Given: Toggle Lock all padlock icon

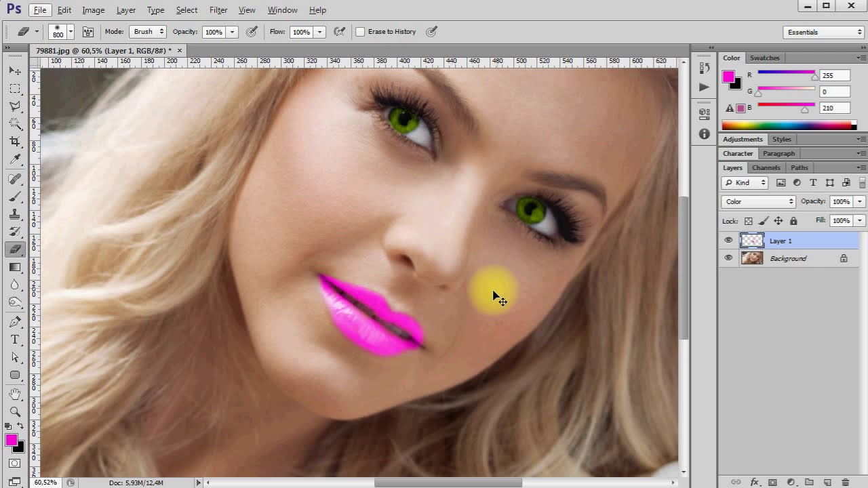Looking at the screenshot, I should pos(793,221).
